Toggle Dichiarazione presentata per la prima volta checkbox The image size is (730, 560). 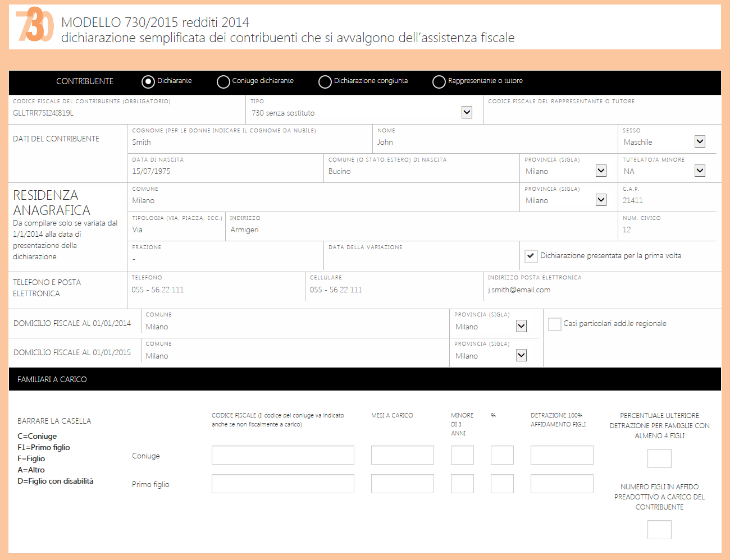531,256
